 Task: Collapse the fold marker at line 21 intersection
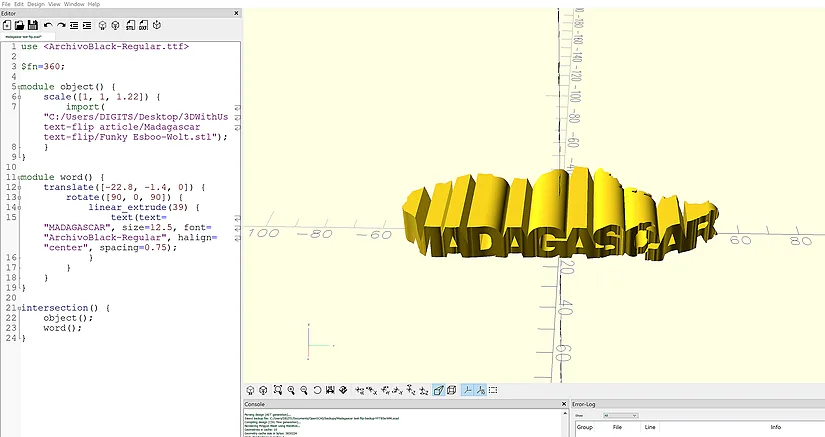point(19,308)
